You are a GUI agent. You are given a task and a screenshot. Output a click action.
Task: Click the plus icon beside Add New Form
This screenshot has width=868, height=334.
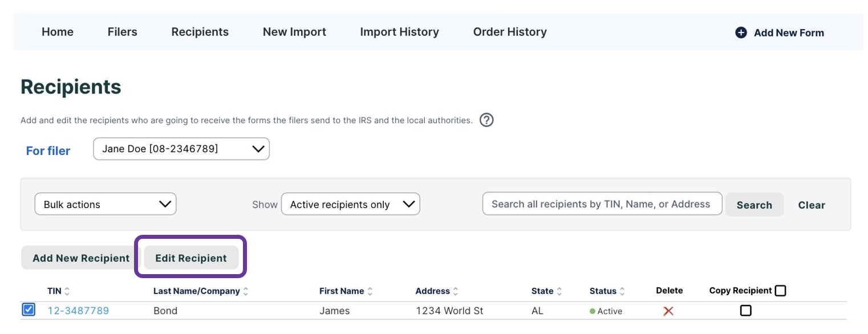[x=741, y=32]
